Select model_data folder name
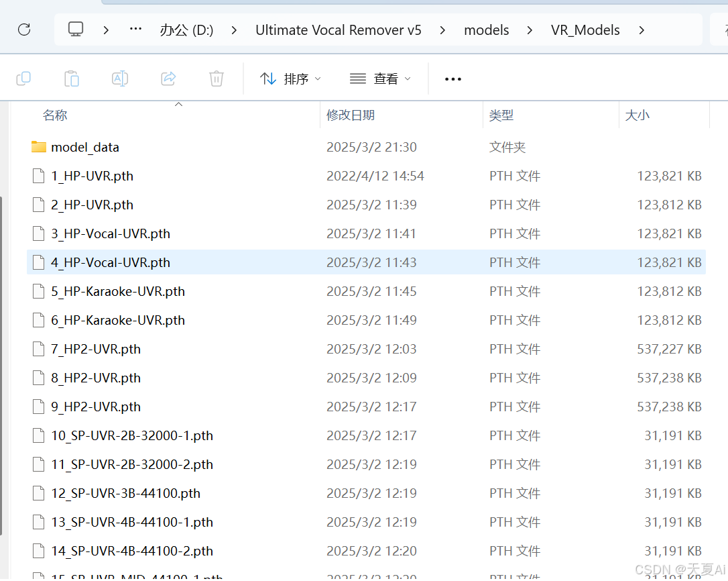The height and width of the screenshot is (581, 728). coord(85,148)
